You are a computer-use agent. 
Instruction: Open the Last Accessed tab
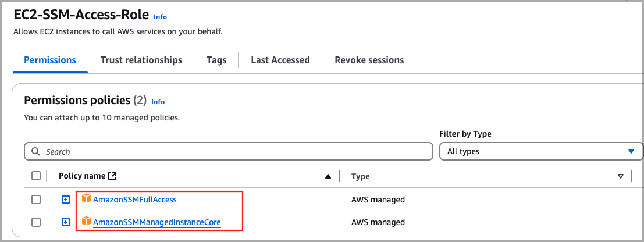tap(280, 60)
